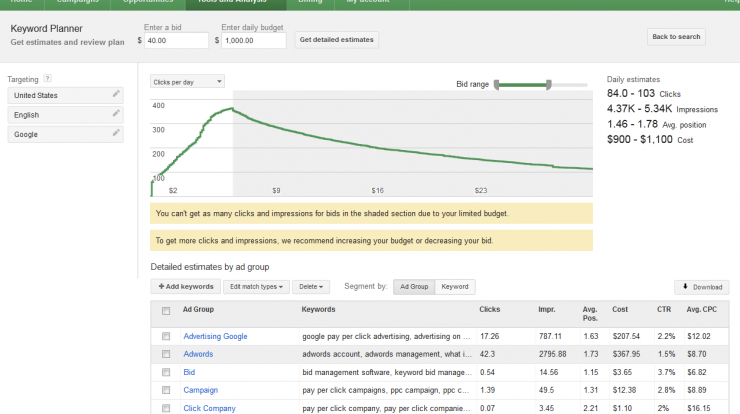Click the $367.95 cost cell
Viewport: 740px width, 414px height.
[x=626, y=354]
